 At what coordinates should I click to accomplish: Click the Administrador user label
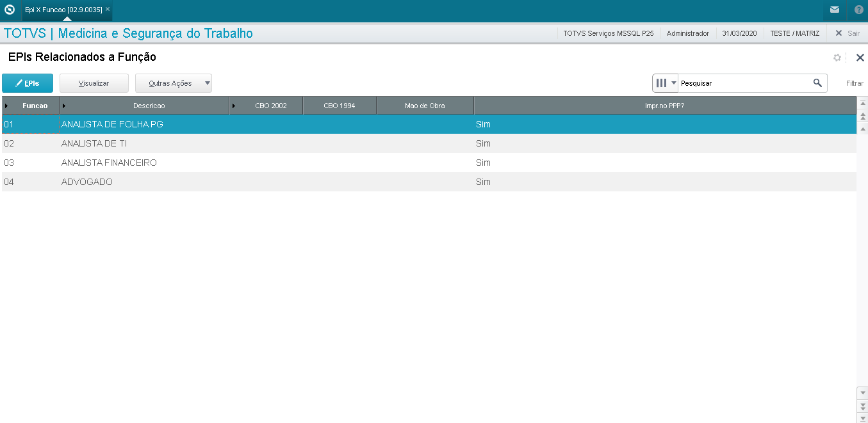click(x=688, y=33)
